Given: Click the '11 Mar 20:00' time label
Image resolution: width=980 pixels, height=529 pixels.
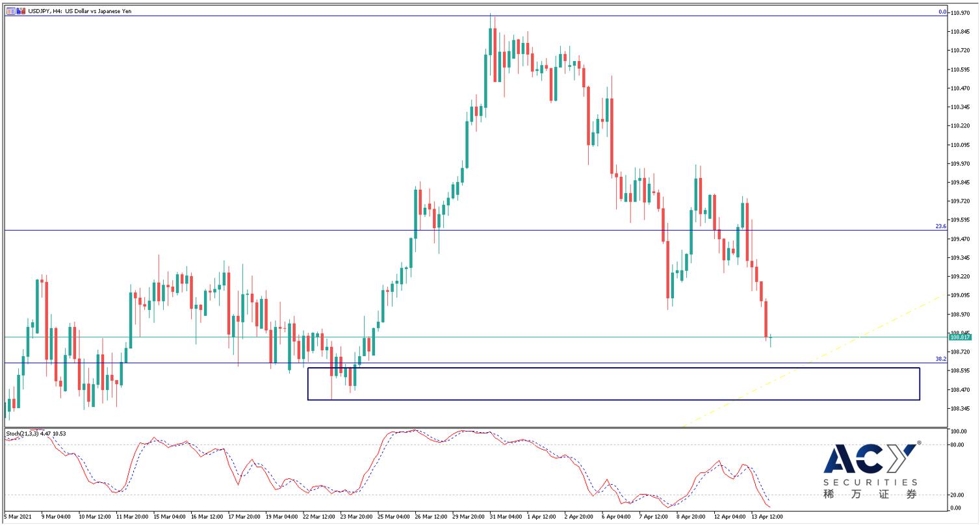Looking at the screenshot, I should [x=132, y=517].
